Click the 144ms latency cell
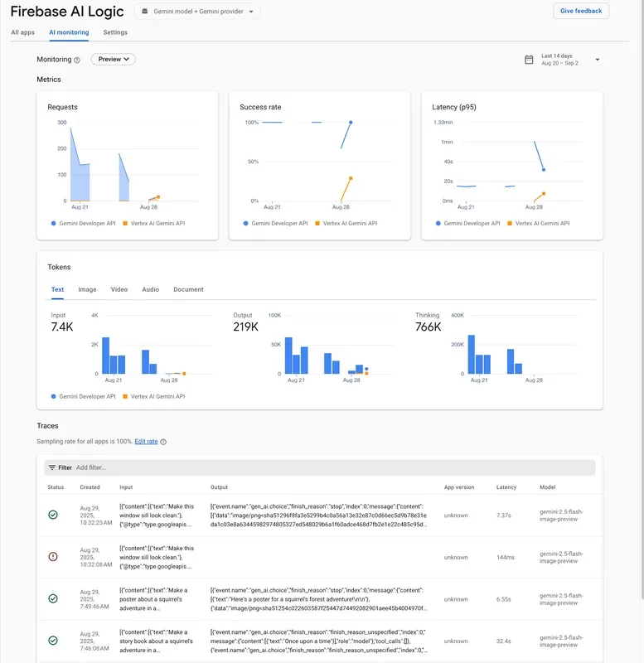644x663 pixels. pos(506,557)
